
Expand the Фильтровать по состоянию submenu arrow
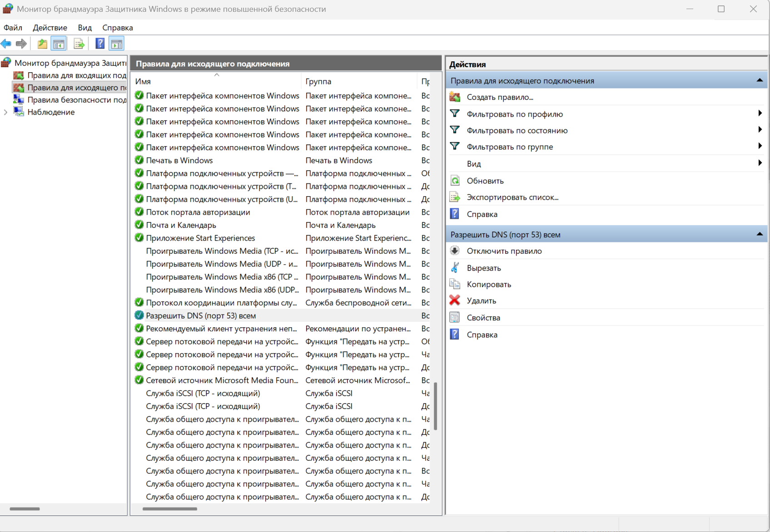[760, 130]
